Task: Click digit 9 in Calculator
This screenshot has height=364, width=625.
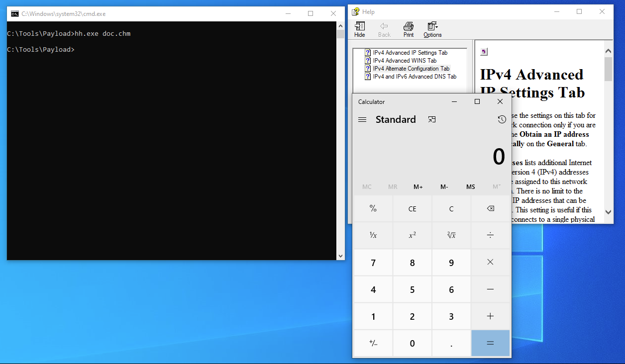Action: coord(451,263)
